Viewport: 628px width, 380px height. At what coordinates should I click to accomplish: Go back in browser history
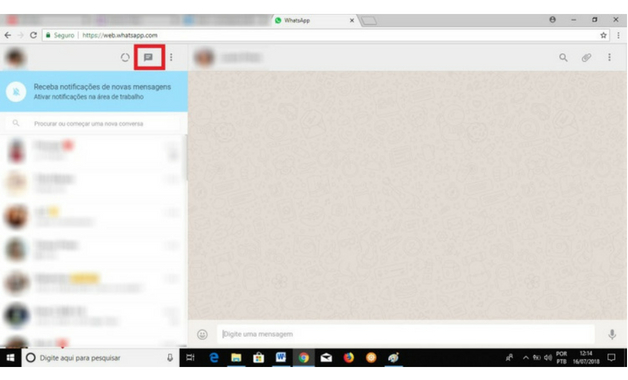click(8, 35)
